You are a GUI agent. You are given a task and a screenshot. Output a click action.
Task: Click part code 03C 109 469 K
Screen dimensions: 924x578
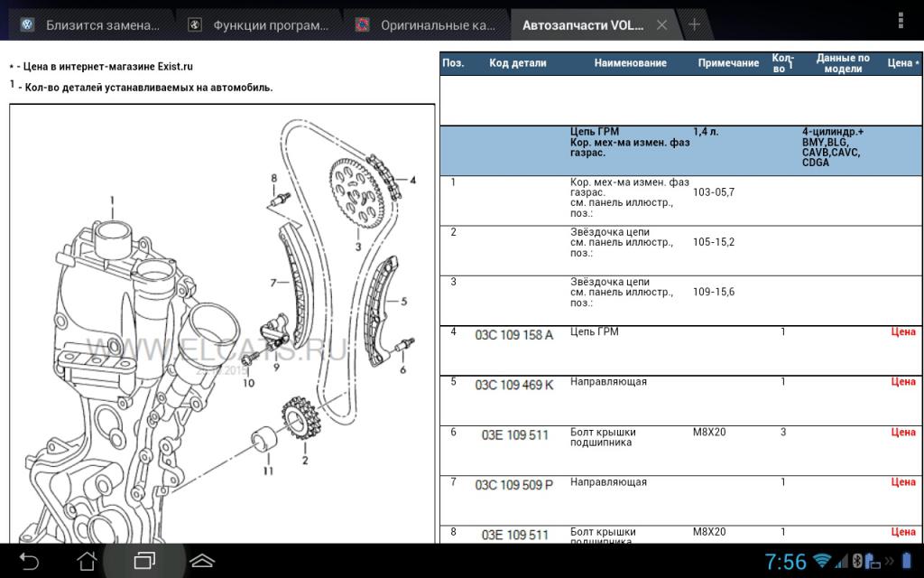pyautogui.click(x=513, y=385)
